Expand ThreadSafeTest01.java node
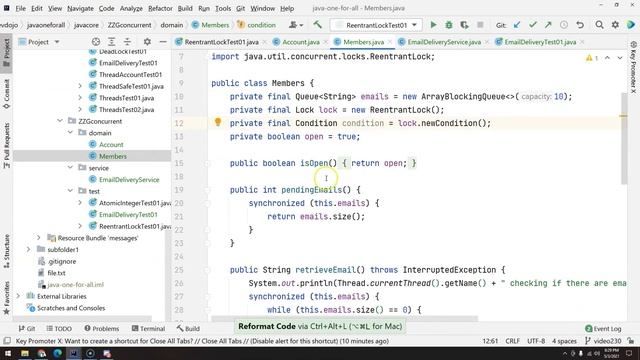 (80, 86)
